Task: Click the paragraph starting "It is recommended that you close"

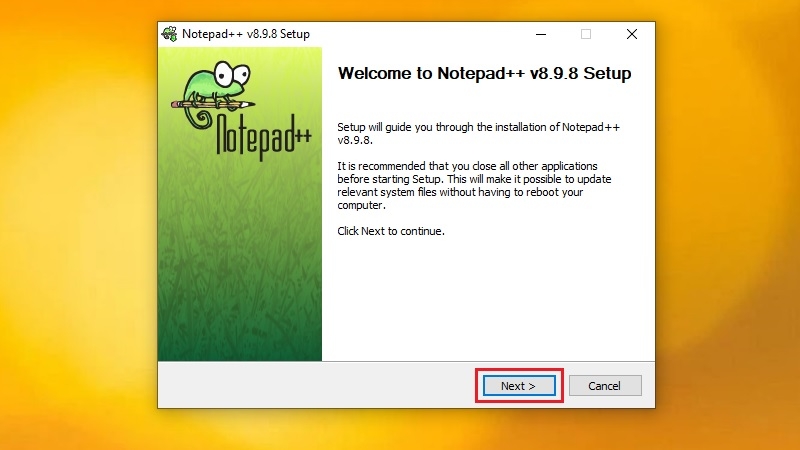Action: 474,186
